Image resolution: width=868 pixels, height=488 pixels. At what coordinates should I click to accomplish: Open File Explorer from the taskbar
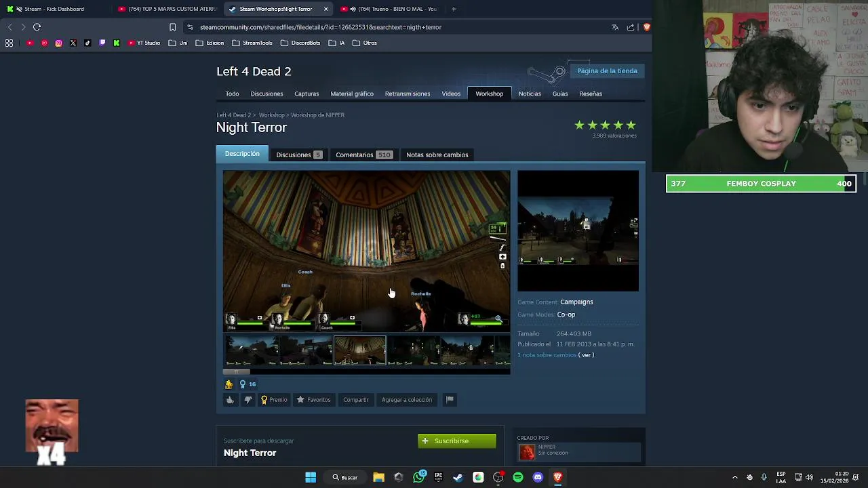[379, 477]
